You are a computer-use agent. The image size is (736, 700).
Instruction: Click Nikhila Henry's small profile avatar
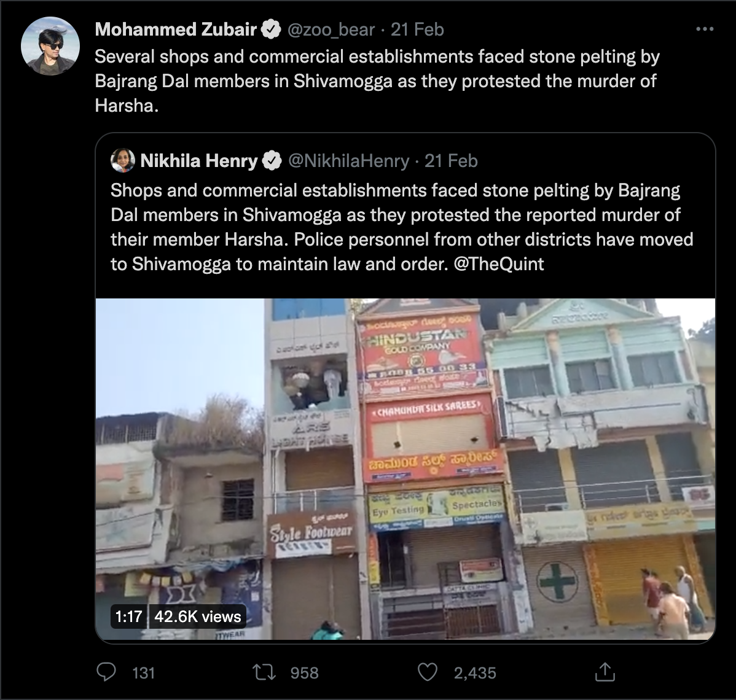click(123, 161)
